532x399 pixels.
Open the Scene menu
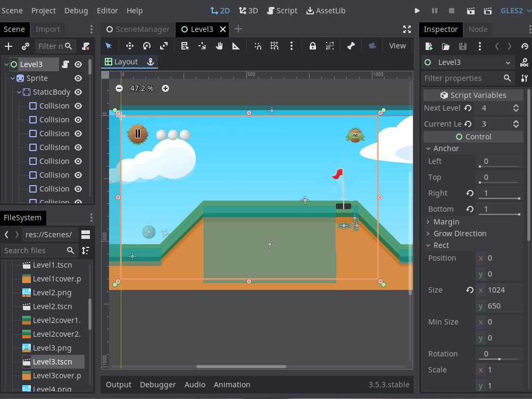coord(12,11)
